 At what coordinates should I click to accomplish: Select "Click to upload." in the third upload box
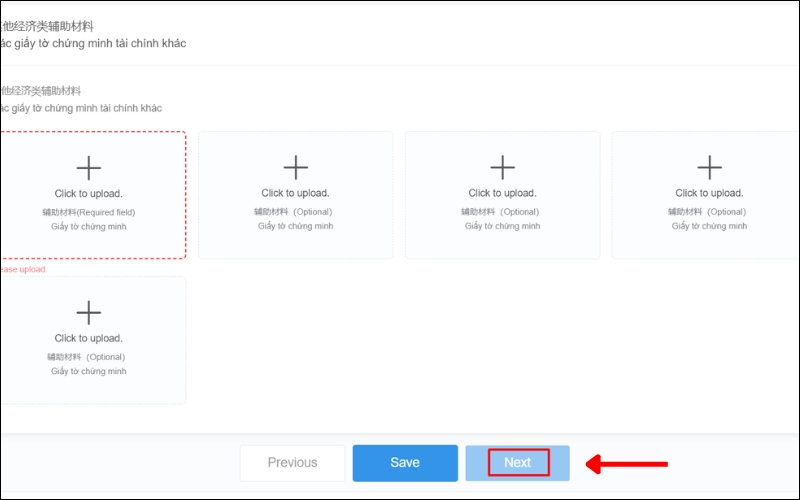502,193
